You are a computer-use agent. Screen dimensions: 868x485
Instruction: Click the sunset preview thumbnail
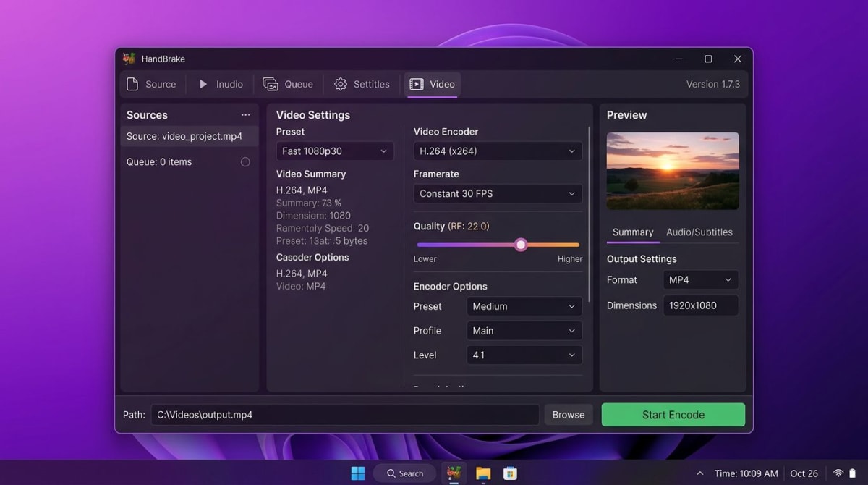[x=673, y=171]
